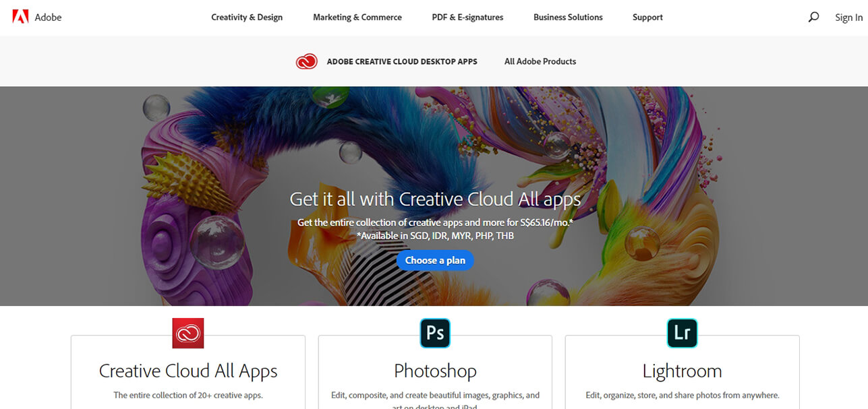Image resolution: width=868 pixels, height=409 pixels.
Task: Click the Lightroom Lr icon
Action: pos(682,333)
